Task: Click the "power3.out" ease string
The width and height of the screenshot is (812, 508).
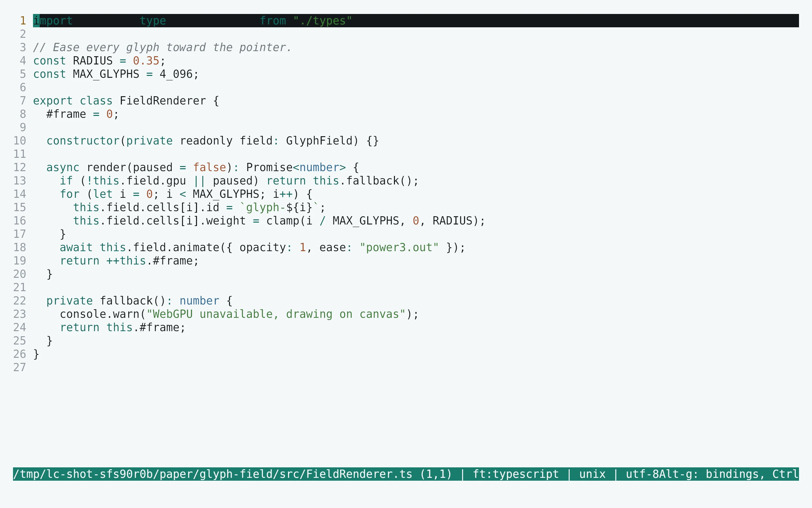Action: pyautogui.click(x=399, y=248)
